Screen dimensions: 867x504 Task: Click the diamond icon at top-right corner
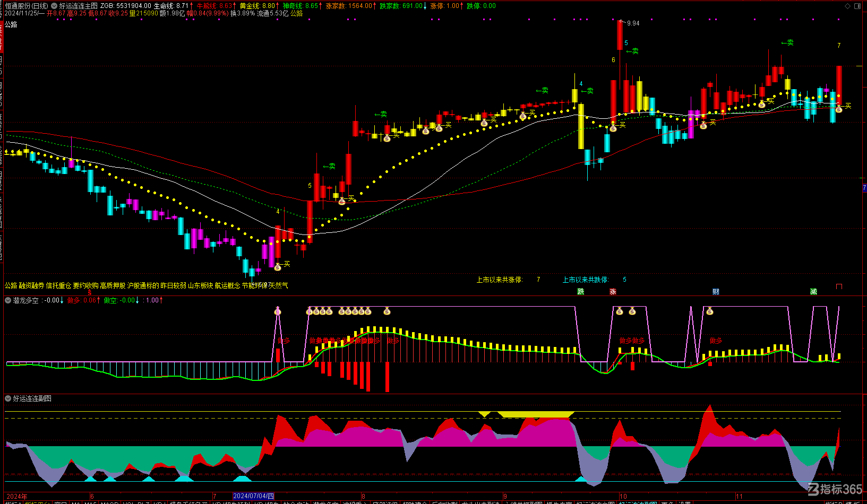click(846, 6)
